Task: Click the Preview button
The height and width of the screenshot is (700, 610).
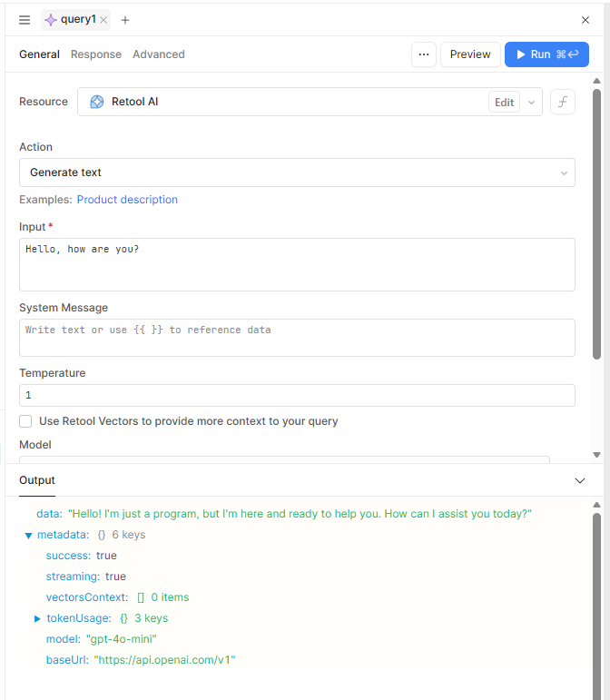Action: (470, 54)
